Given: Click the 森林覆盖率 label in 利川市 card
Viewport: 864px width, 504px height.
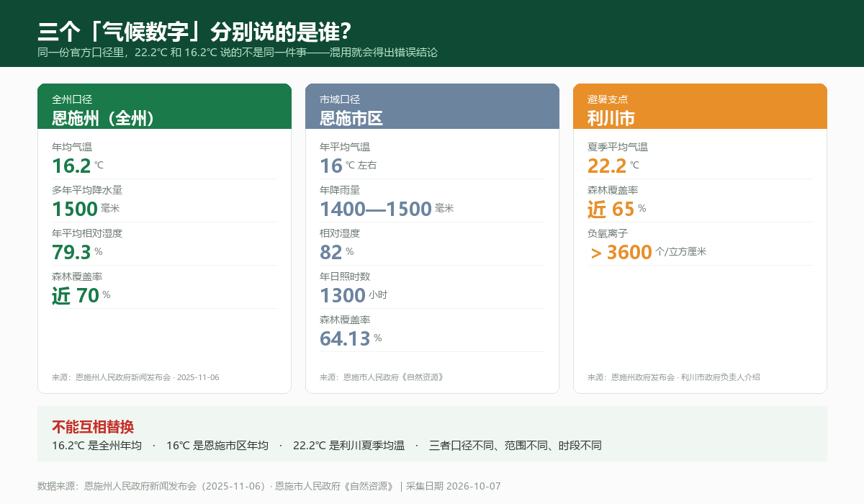Looking at the screenshot, I should click(x=613, y=190).
